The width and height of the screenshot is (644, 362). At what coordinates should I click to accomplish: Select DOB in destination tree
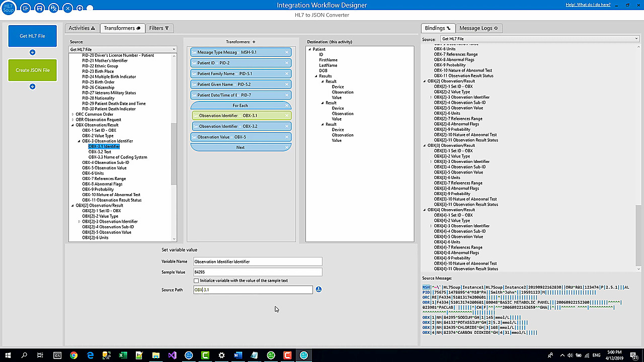click(x=323, y=71)
